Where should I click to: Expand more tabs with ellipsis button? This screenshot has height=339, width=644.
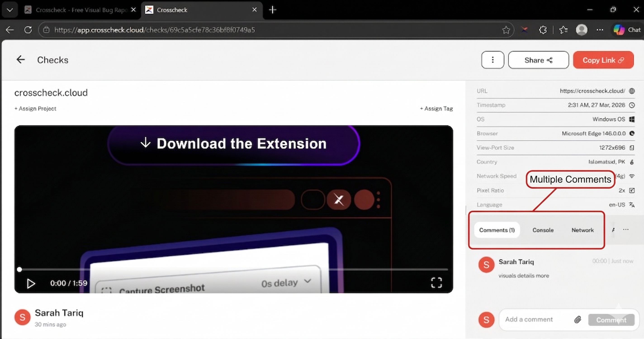[x=625, y=230]
